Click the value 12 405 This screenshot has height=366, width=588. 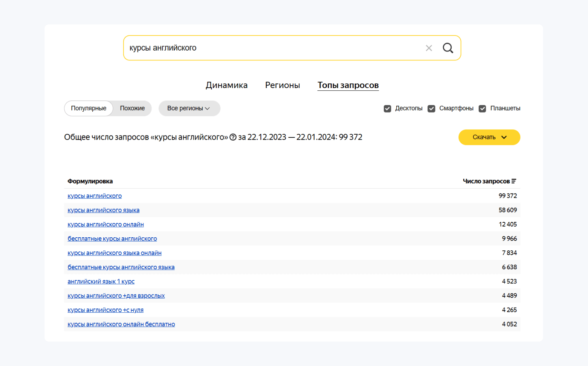[508, 224]
